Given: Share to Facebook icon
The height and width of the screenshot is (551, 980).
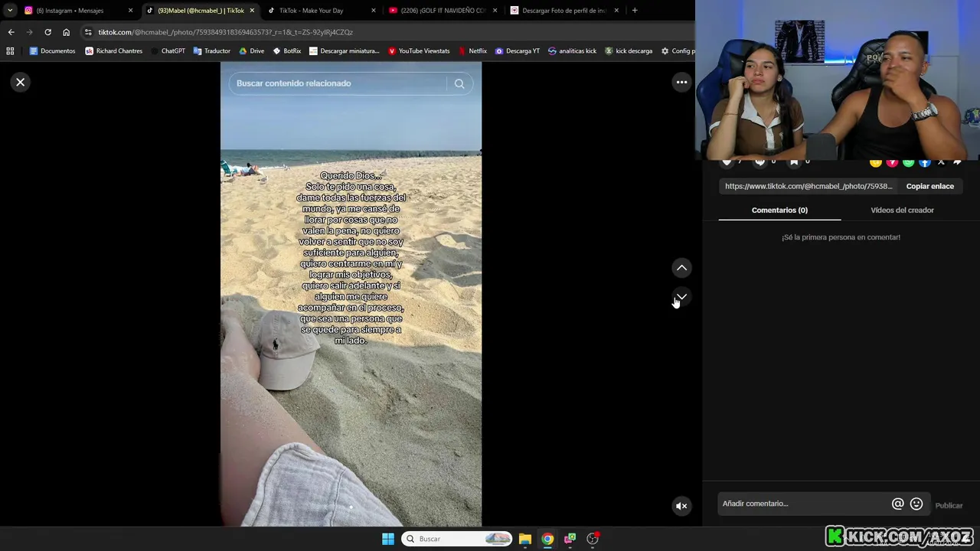Looking at the screenshot, I should [x=925, y=162].
